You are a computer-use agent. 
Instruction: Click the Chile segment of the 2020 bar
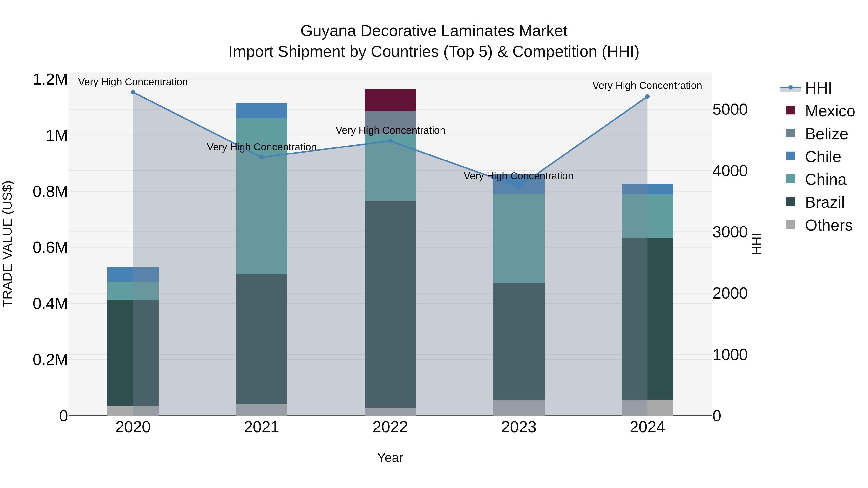click(133, 274)
